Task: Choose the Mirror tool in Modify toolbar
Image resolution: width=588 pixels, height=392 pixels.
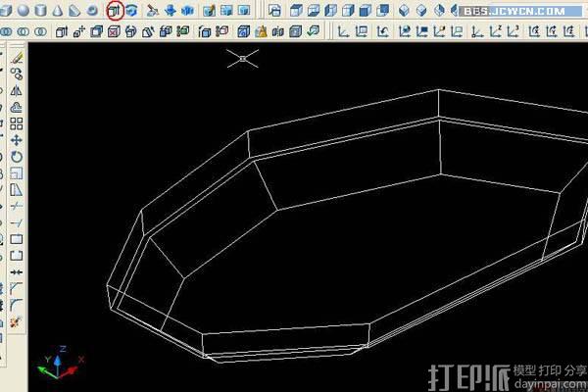Action: 17,90
